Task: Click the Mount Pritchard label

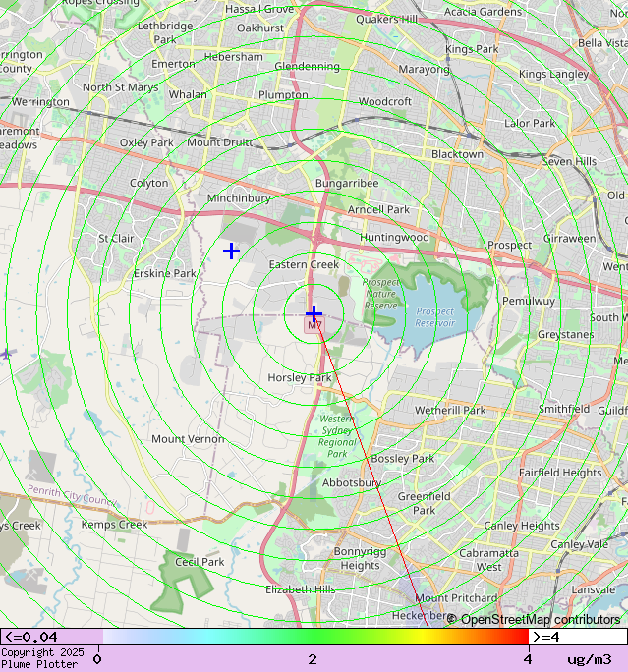Action: [457, 598]
